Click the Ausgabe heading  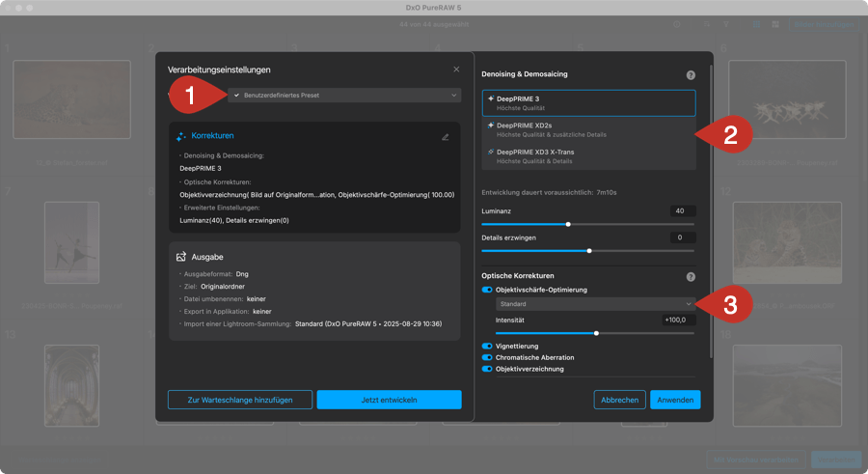207,257
